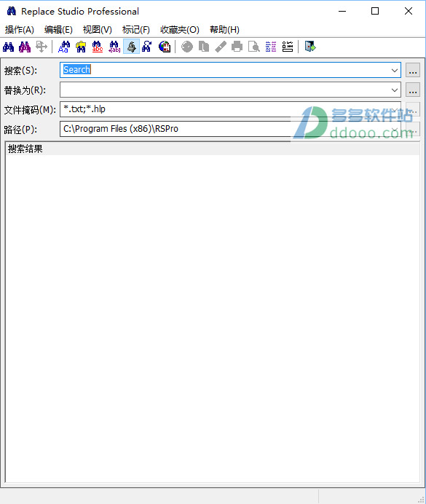The width and height of the screenshot is (426, 504).
Task: Click the greyed-out pencil edit icon
Action: click(x=221, y=47)
